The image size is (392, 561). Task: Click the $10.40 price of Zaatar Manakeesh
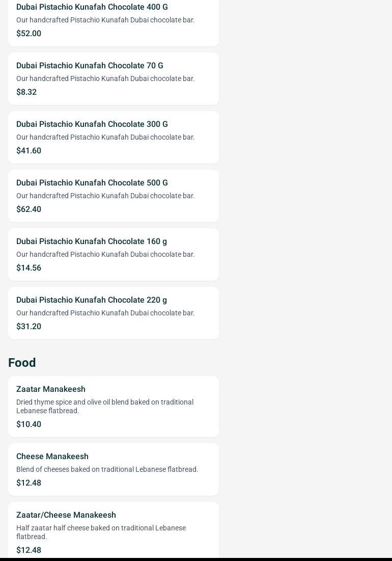point(29,424)
